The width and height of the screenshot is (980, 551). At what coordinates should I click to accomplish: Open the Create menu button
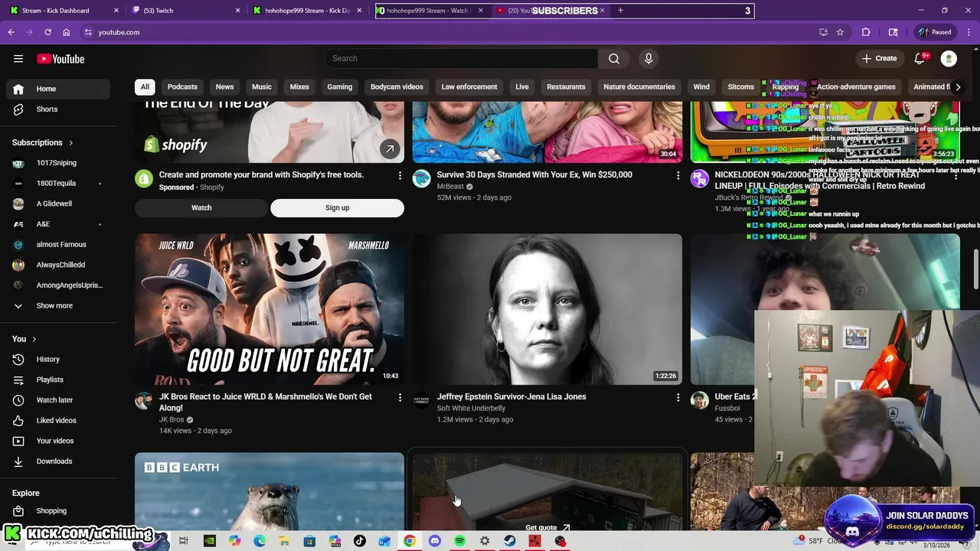879,59
